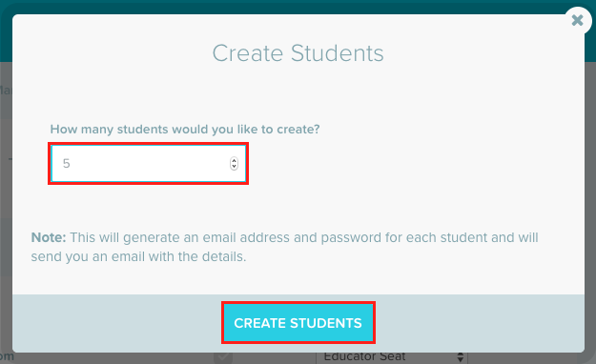
Task: Click the Educator Seat dropdown arrows
Action: (460, 357)
